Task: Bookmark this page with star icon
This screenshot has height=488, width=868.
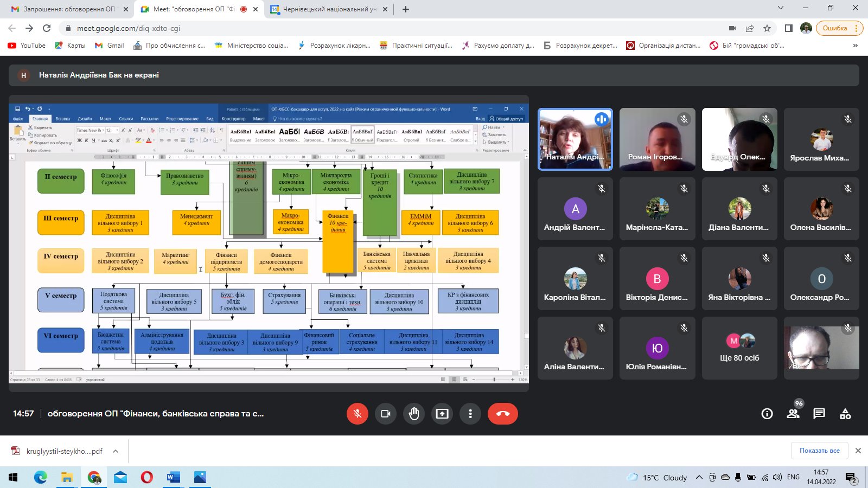Action: click(767, 28)
